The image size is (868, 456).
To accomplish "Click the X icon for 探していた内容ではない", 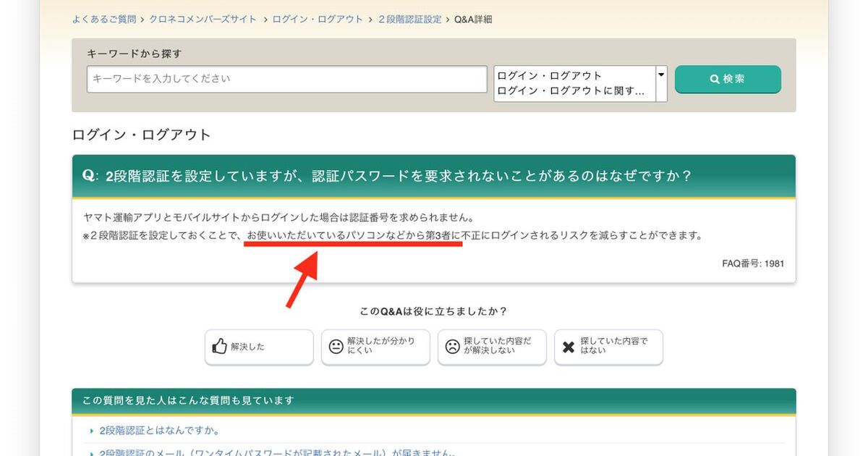I will pyautogui.click(x=569, y=347).
